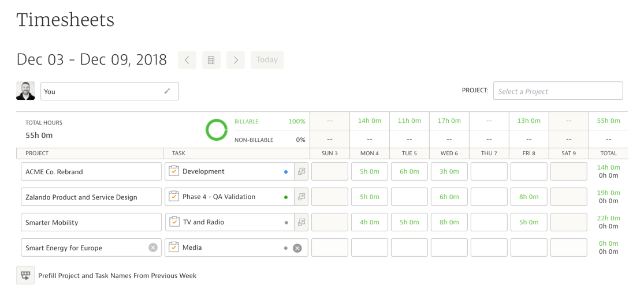Advance to next week with right arrow
Screen dimensions: 644x300
point(235,60)
